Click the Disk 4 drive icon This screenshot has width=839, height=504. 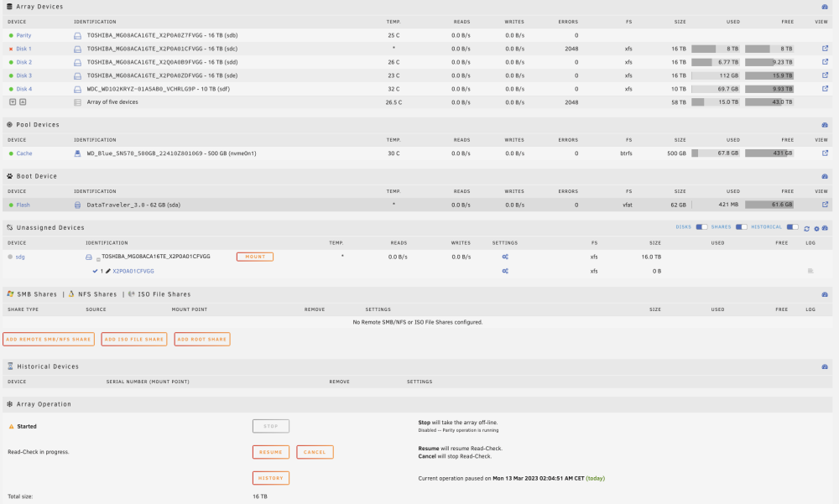coord(77,89)
